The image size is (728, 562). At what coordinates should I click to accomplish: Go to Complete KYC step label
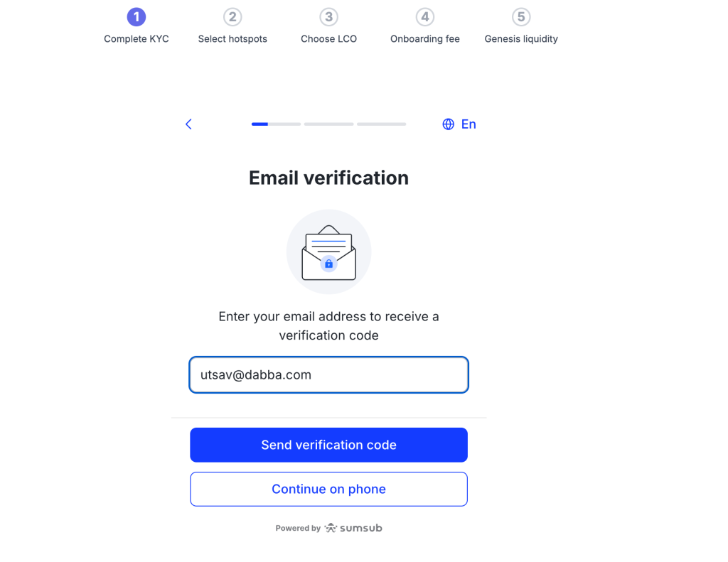coord(136,39)
